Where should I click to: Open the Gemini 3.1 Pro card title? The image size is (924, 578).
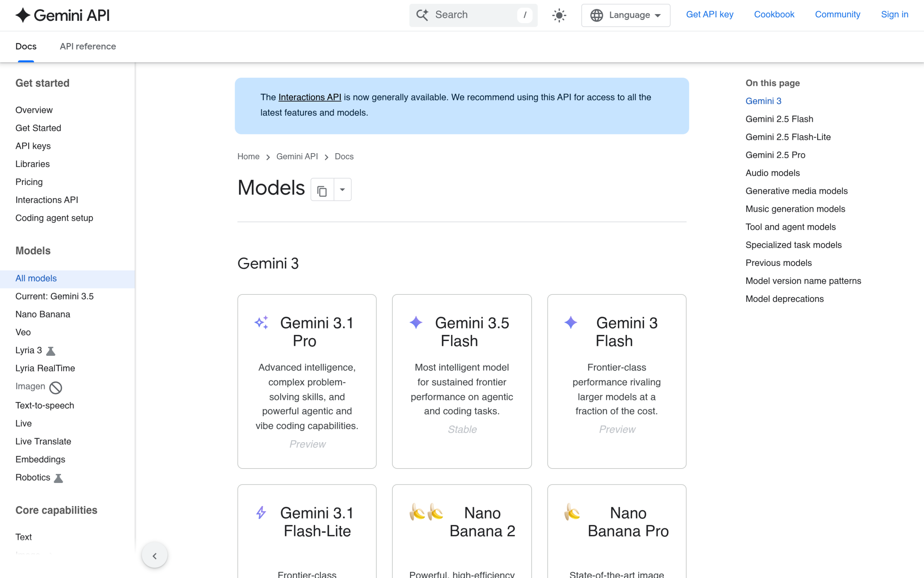(317, 332)
